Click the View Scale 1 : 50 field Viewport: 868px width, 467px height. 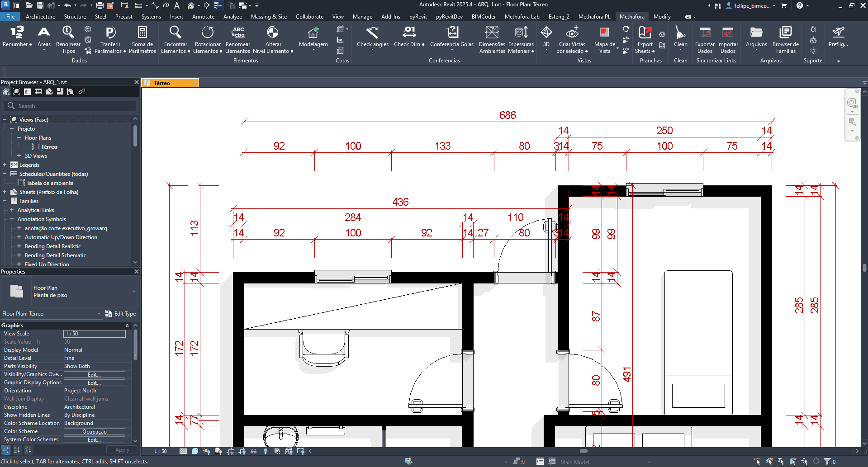tap(95, 334)
